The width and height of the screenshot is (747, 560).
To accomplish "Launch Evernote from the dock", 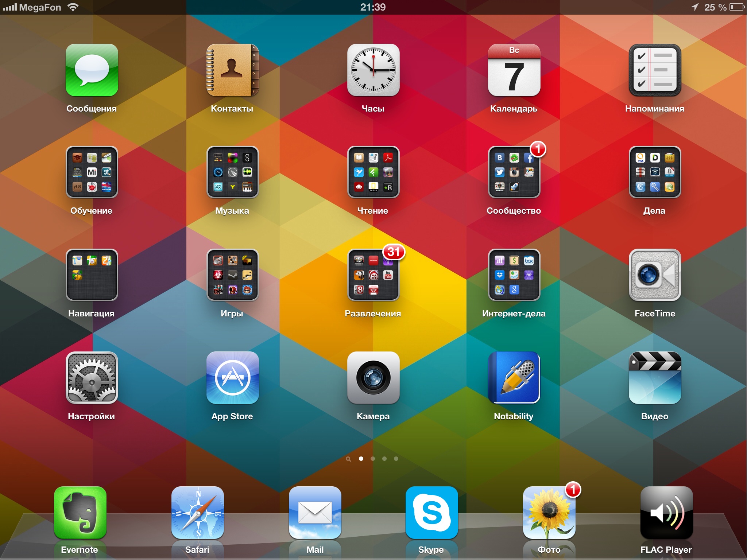I will pyautogui.click(x=80, y=513).
